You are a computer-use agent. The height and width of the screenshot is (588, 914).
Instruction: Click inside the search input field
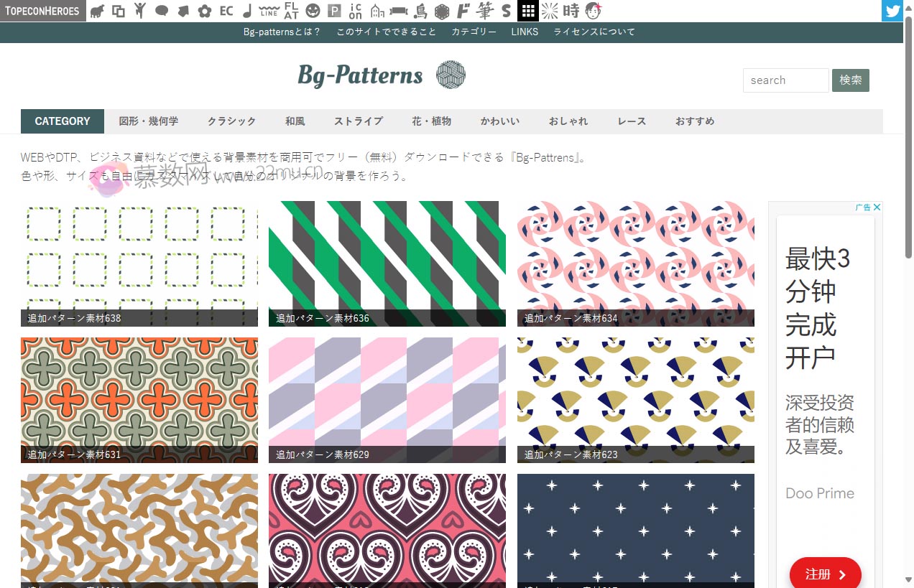785,80
